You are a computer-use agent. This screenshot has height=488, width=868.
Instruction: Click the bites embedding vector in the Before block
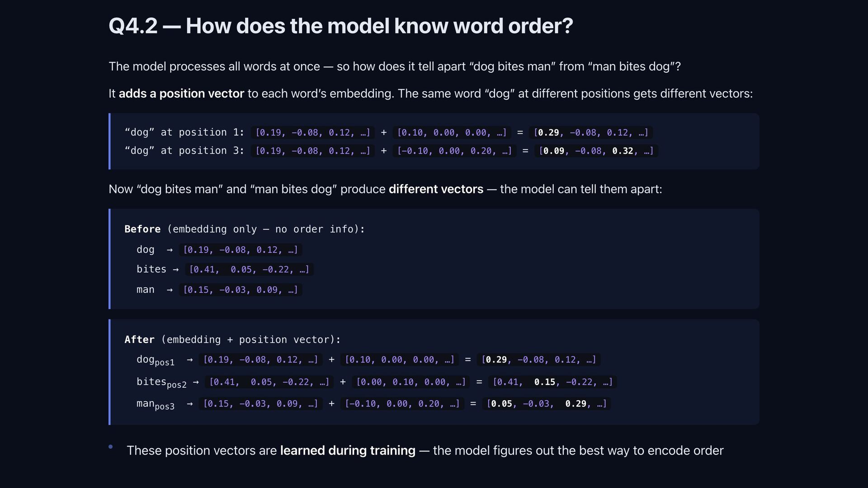pyautogui.click(x=249, y=270)
